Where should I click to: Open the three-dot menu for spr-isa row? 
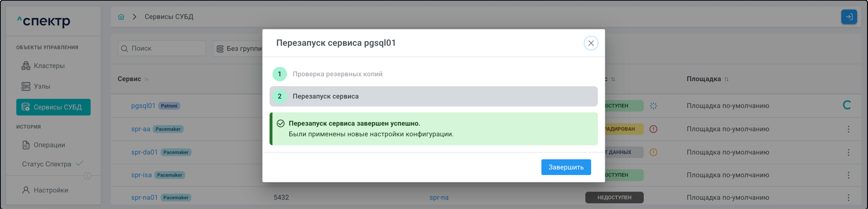(848, 175)
